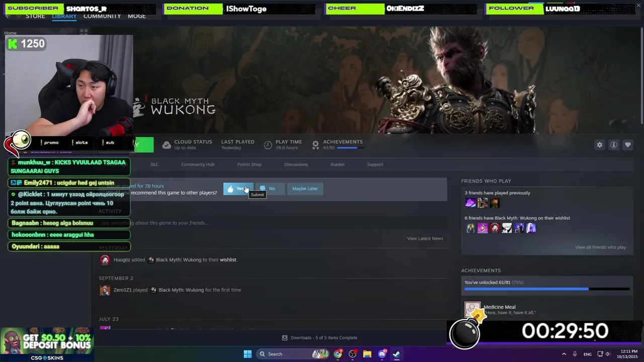Open the Huugiiz username link
The height and width of the screenshot is (362, 644).
122,260
